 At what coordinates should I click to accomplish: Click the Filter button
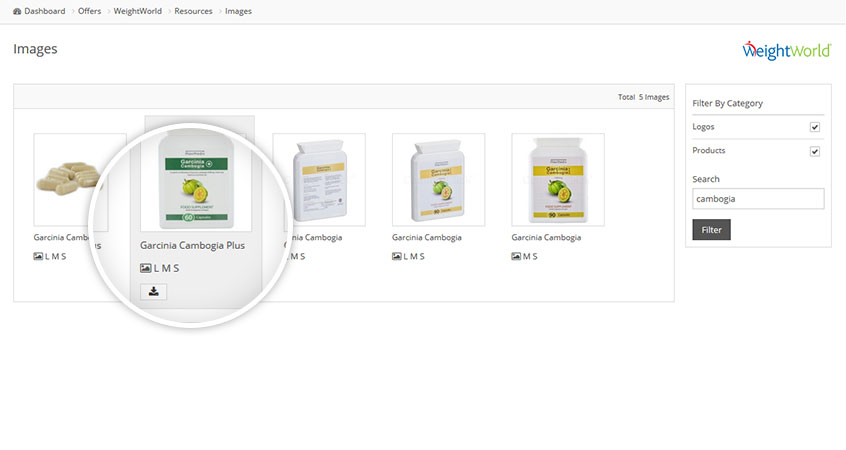[711, 229]
